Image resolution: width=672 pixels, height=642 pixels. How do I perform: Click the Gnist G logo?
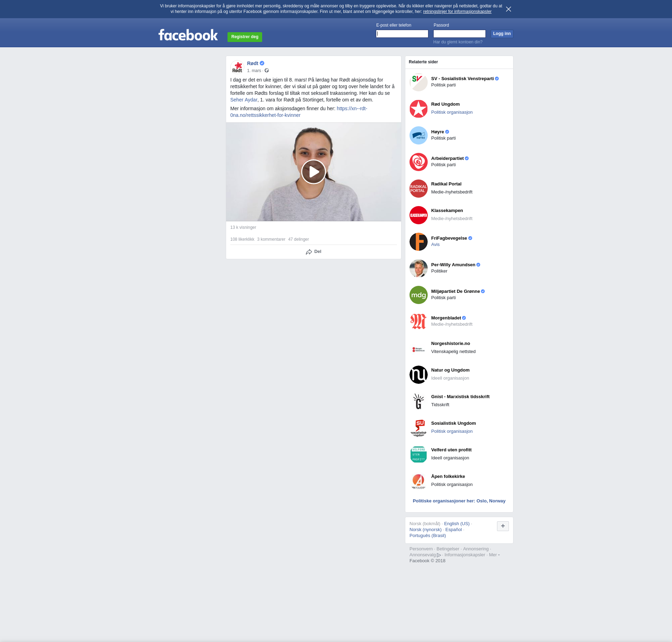(419, 401)
